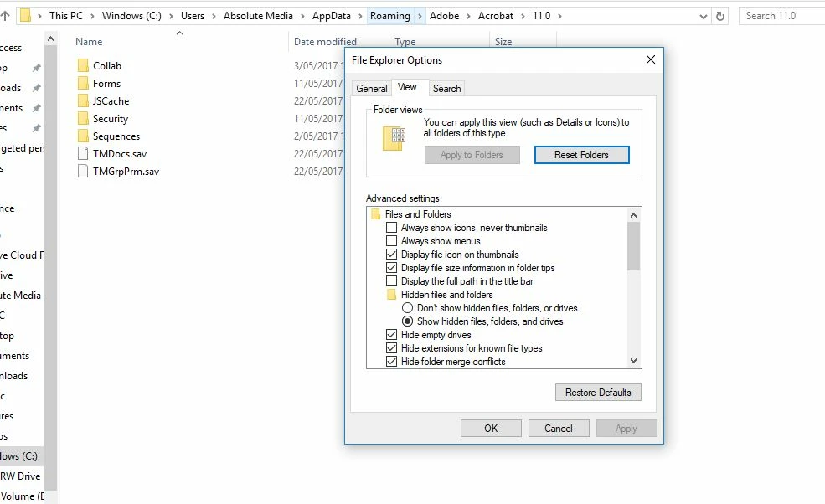
Task: Switch to the View tab
Action: (407, 87)
